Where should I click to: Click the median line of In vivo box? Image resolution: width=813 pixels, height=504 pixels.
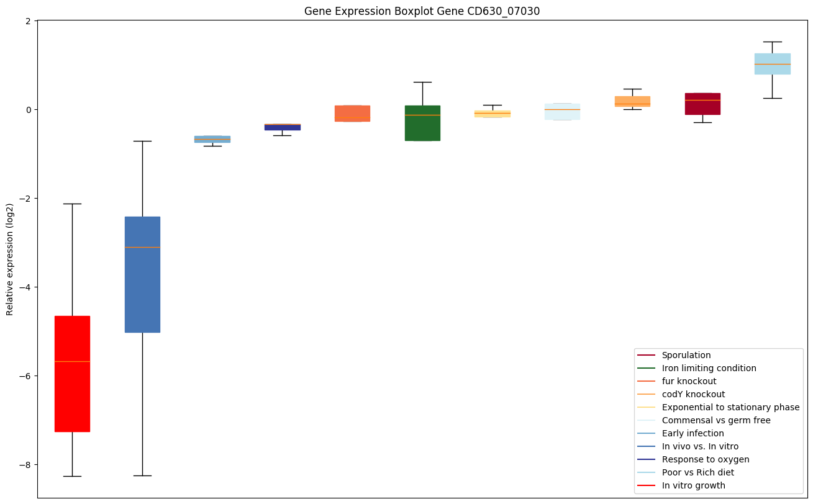(x=142, y=247)
